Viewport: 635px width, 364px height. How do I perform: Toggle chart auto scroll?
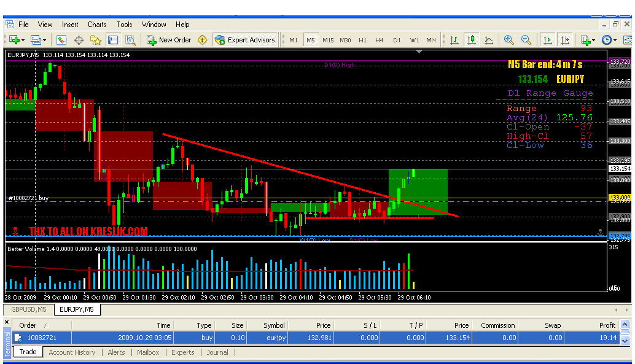click(547, 40)
